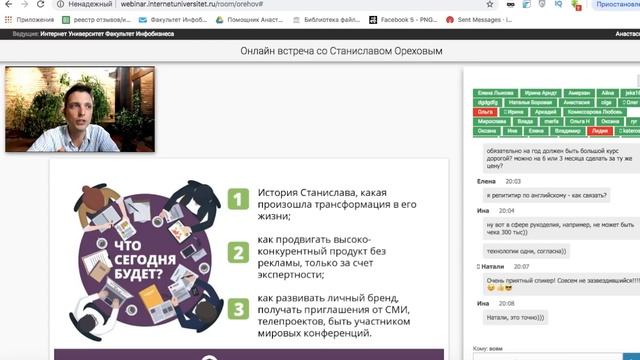
Task: Click chat message 'Очень приятный спикер!'
Action: click(562, 284)
